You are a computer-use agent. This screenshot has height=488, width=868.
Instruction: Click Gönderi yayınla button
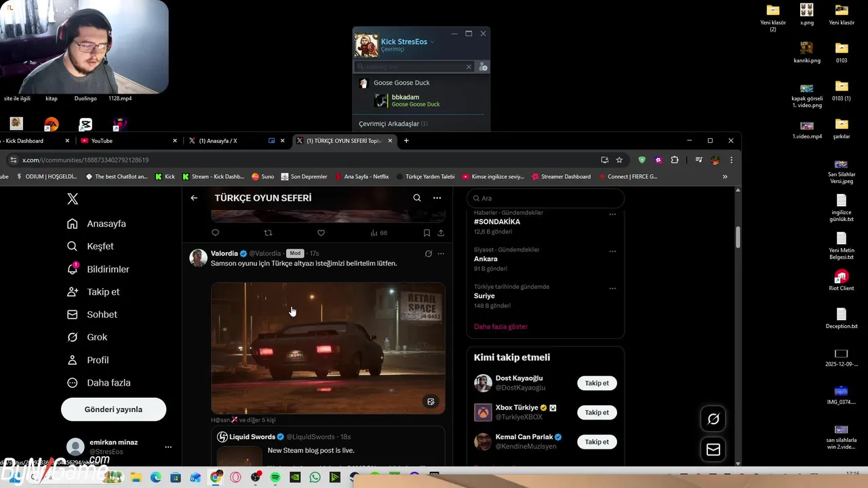(x=113, y=409)
